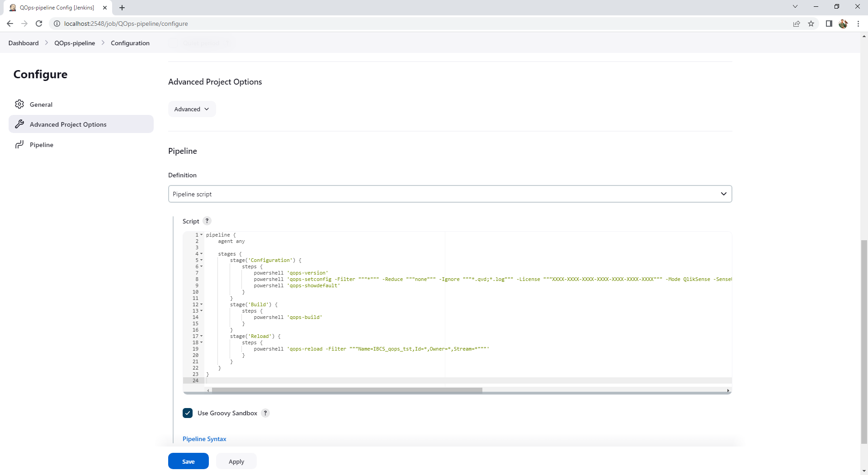This screenshot has width=868, height=475.
Task: Expand the Advanced options dropdown button
Action: pos(192,109)
